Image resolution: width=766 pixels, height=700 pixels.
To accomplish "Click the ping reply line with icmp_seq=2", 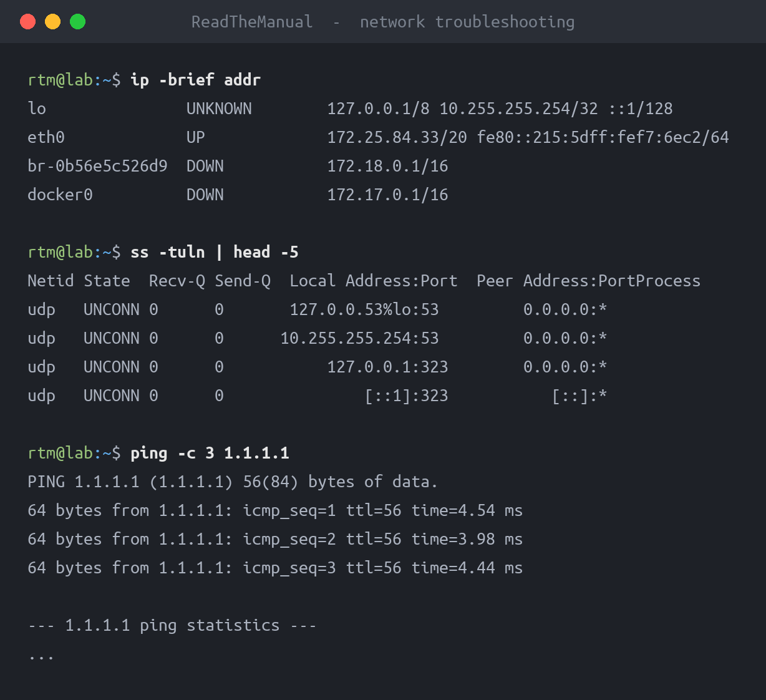I will click(x=275, y=539).
